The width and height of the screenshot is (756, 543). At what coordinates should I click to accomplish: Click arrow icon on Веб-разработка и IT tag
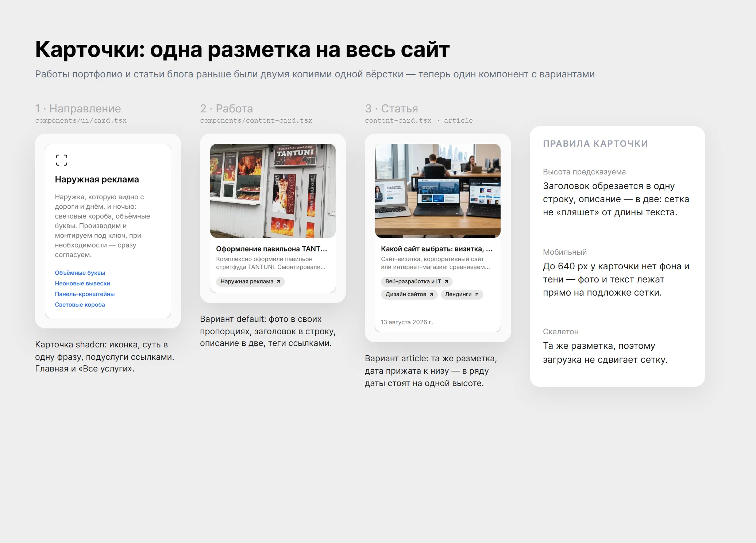[446, 282]
